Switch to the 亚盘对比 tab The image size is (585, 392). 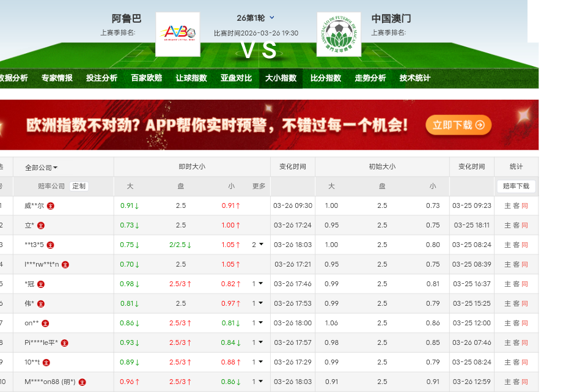tap(236, 78)
